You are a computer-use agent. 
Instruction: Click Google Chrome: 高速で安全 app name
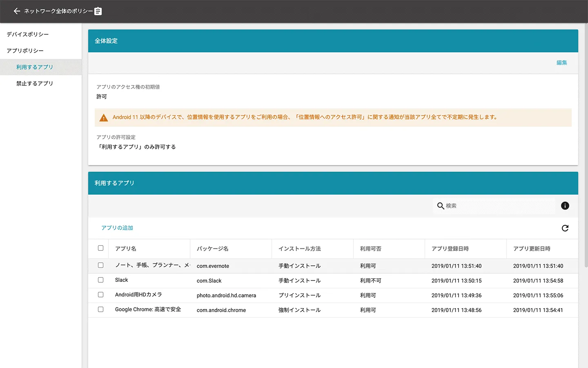(x=148, y=310)
